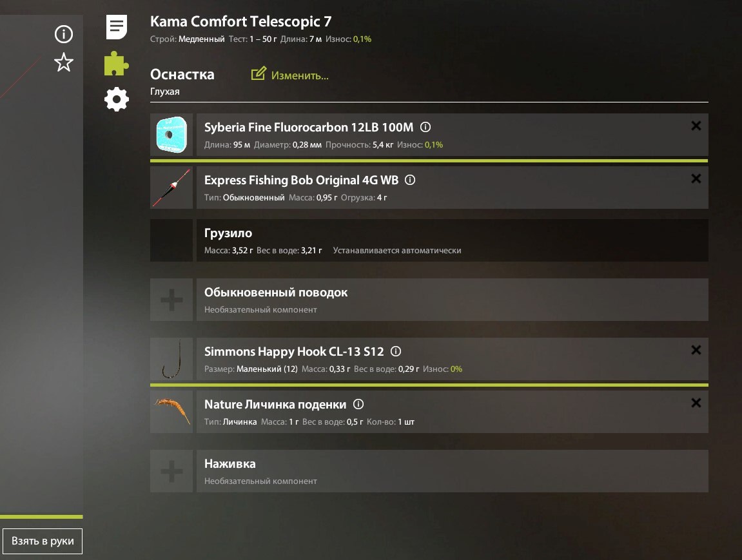Select the Express Fishing Bob Original 4G WB name

click(x=302, y=180)
